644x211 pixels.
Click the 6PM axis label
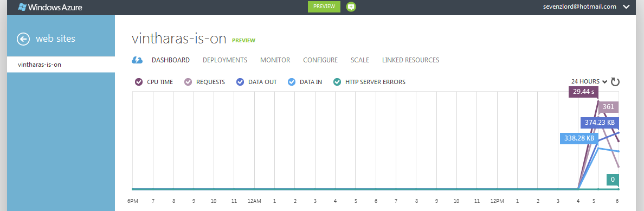coord(133,201)
